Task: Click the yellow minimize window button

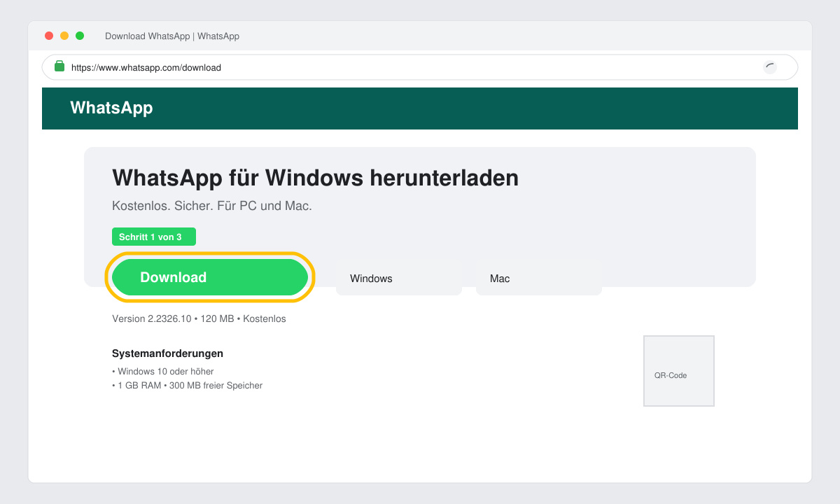Action: pos(64,36)
